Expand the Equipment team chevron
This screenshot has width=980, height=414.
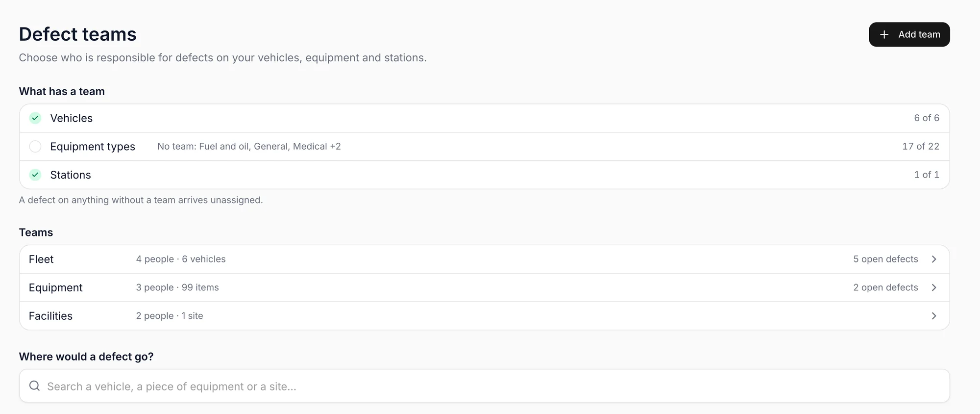(934, 287)
